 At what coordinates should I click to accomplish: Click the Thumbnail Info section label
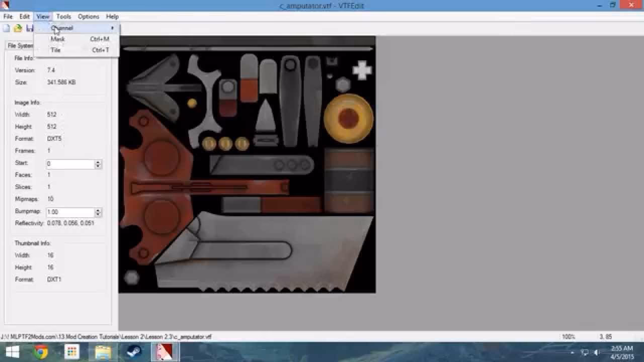pyautogui.click(x=33, y=243)
